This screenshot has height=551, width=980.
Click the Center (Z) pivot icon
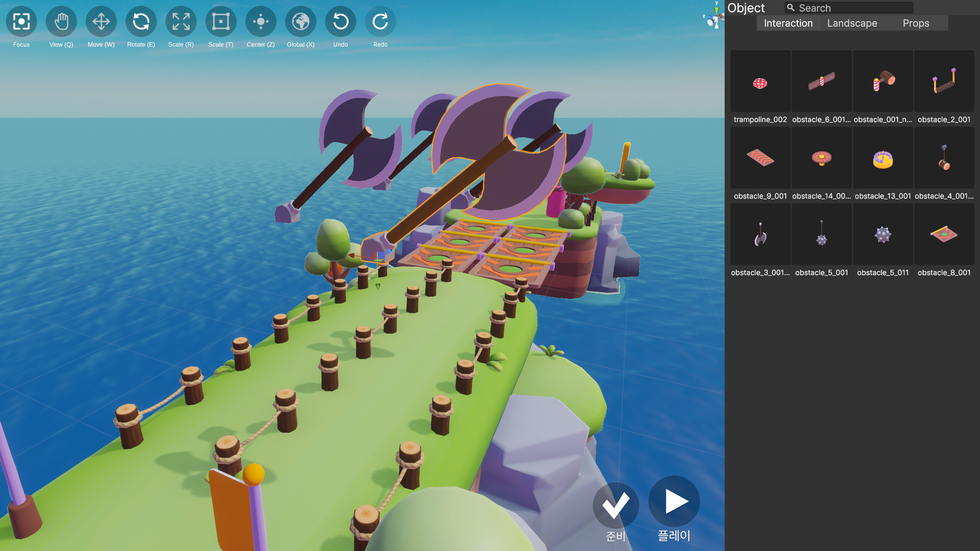(260, 22)
